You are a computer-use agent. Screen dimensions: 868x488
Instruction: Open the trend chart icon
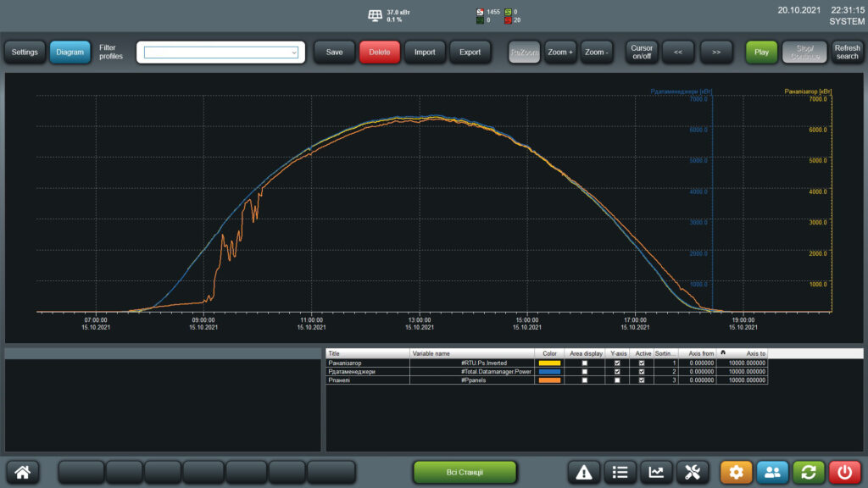657,472
